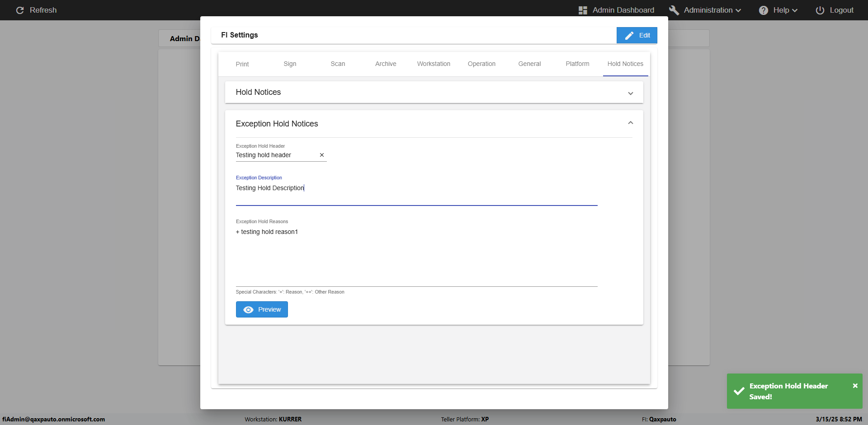Click the Admin Dashboard grid icon
The height and width of the screenshot is (425, 868).
click(x=583, y=10)
